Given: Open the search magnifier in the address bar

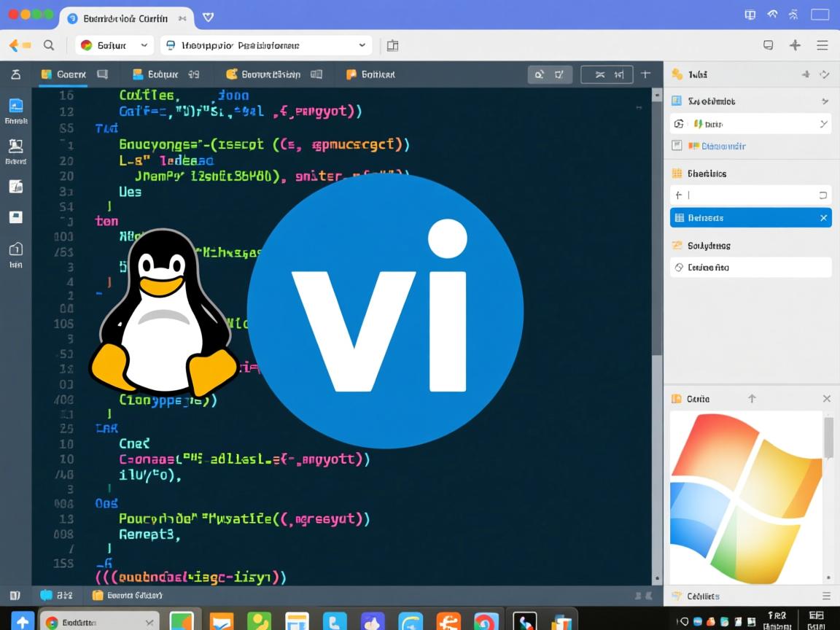Looking at the screenshot, I should pos(48,45).
